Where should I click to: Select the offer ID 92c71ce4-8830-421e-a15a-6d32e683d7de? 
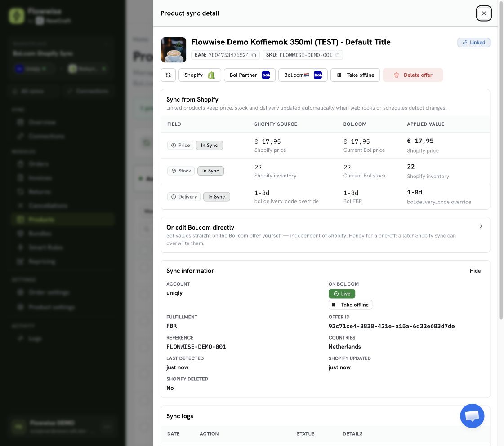(392, 326)
